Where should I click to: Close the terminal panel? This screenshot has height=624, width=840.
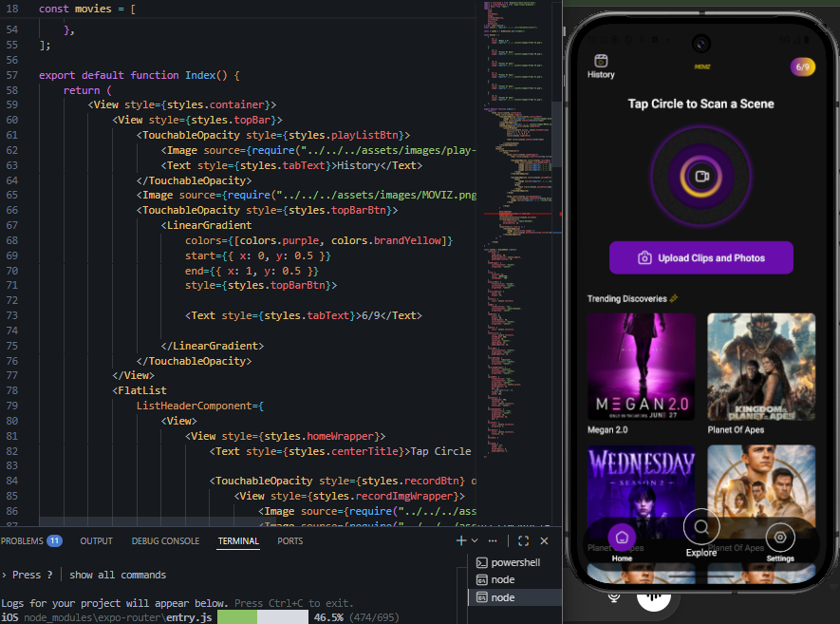tap(544, 541)
